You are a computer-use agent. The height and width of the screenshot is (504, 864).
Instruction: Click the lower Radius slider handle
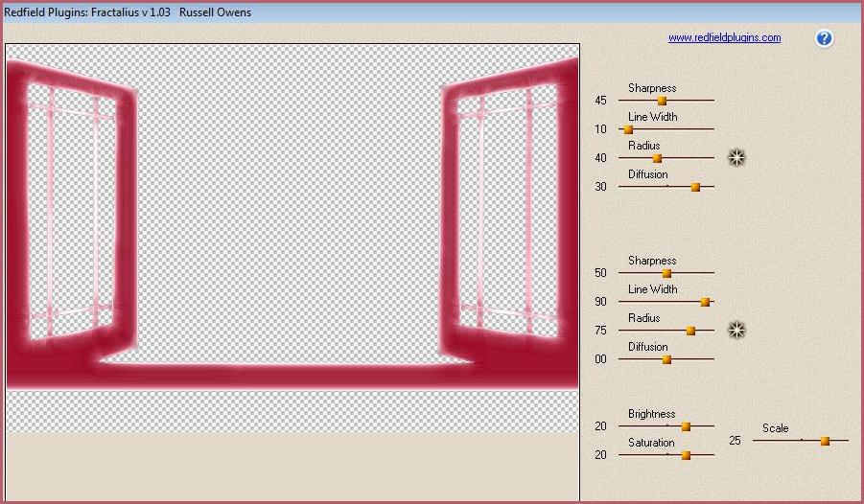[x=690, y=331]
